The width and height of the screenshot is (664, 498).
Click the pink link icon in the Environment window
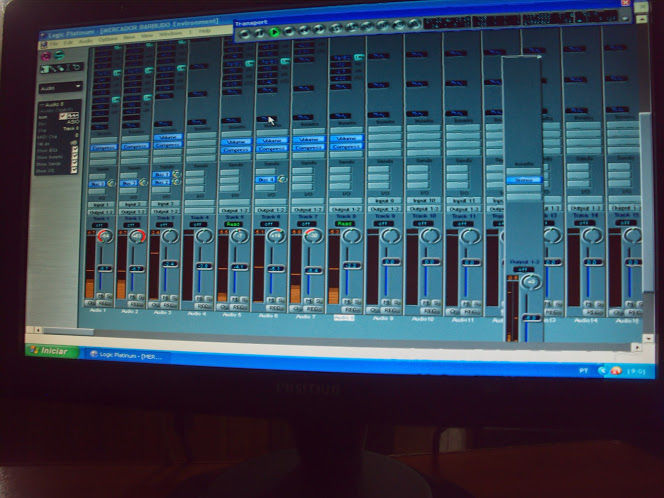tap(45, 56)
